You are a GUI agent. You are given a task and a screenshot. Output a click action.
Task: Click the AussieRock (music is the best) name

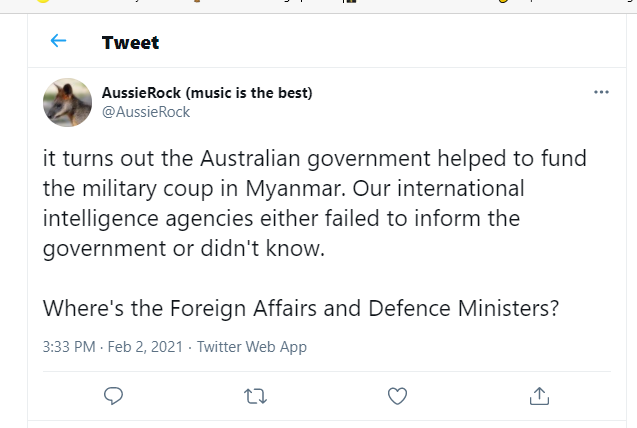tap(207, 93)
